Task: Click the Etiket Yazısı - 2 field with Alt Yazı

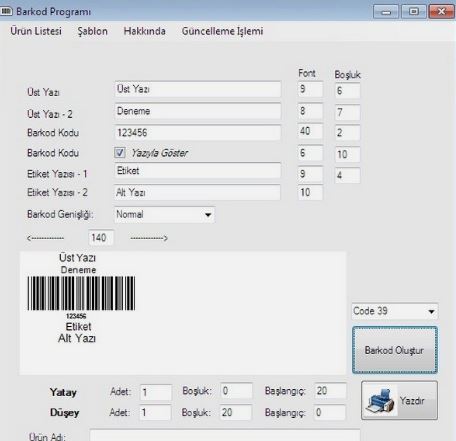Action: pyautogui.click(x=197, y=192)
